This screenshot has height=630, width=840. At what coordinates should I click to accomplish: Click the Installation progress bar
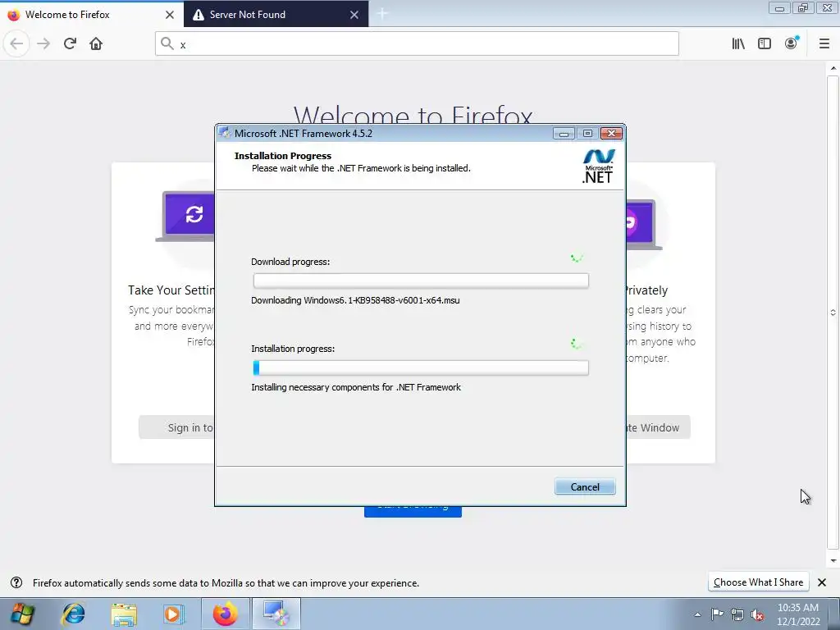pos(421,367)
